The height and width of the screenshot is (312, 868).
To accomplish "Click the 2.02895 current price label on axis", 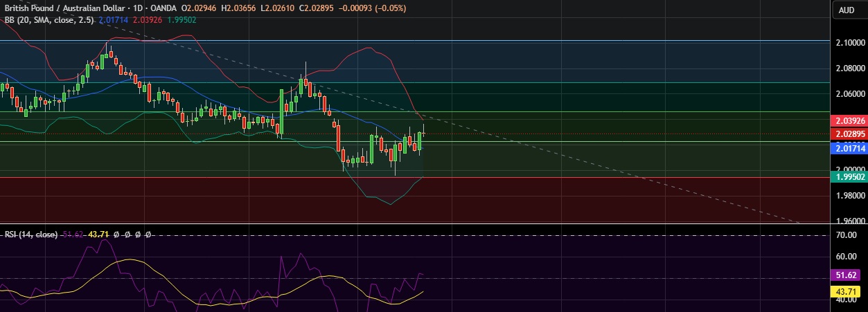I will [848, 133].
